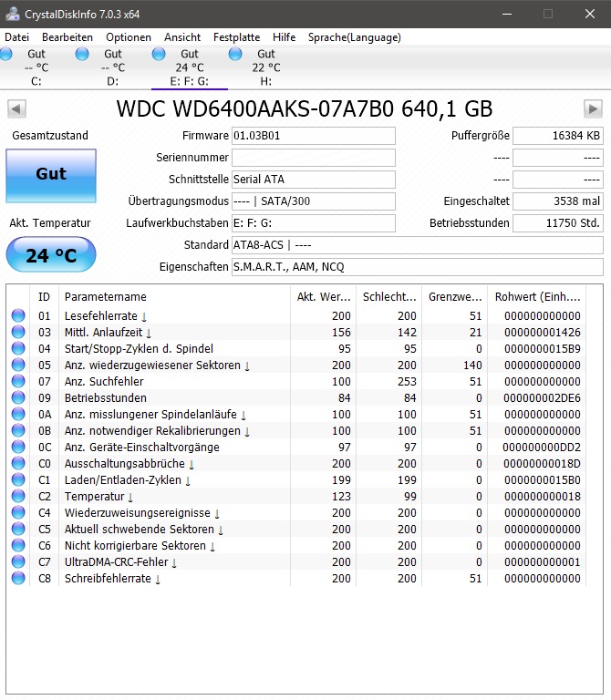Select the E: F: G: drive tab
Screen dimensions: 611x700
click(190, 67)
